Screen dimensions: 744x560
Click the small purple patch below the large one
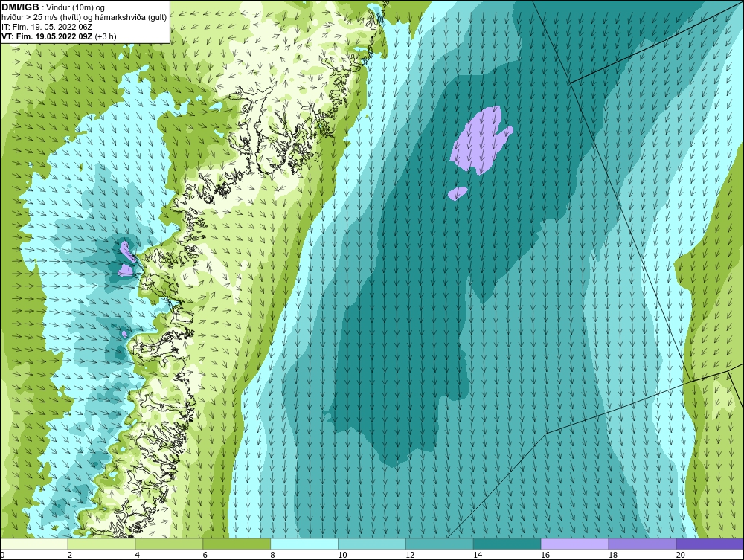coord(458,193)
